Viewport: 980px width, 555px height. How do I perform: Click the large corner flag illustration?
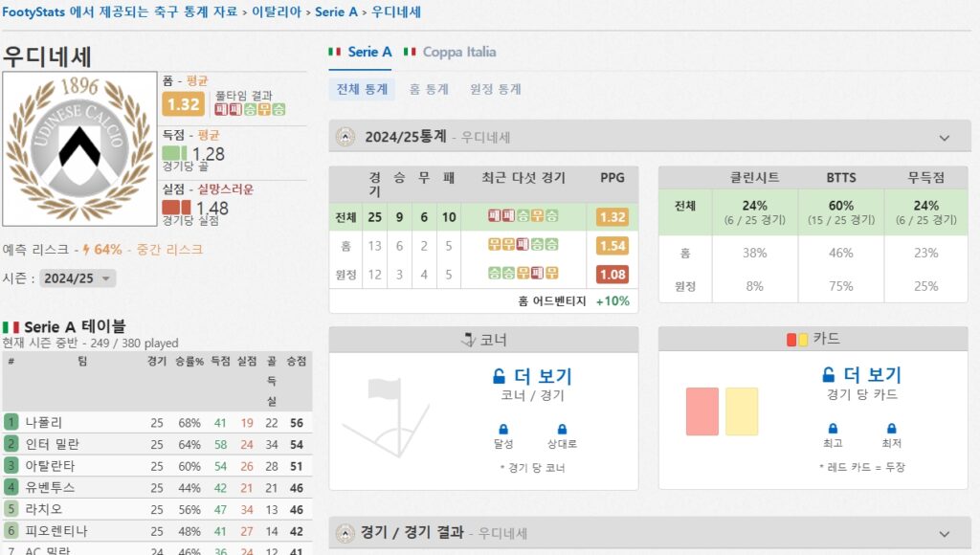click(386, 417)
